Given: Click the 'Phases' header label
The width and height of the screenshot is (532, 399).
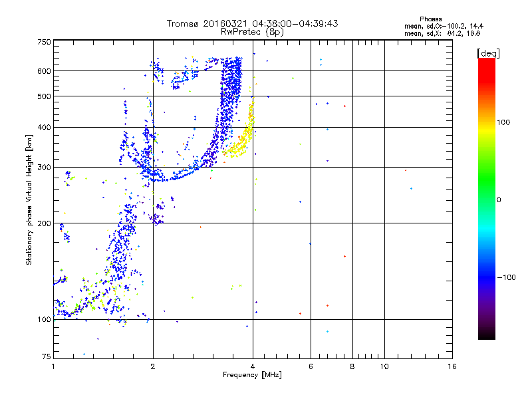Looking at the screenshot, I should 430,19.
